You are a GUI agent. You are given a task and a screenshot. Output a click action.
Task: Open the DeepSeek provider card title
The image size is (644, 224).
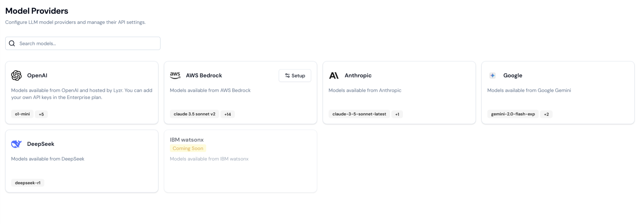[41, 144]
